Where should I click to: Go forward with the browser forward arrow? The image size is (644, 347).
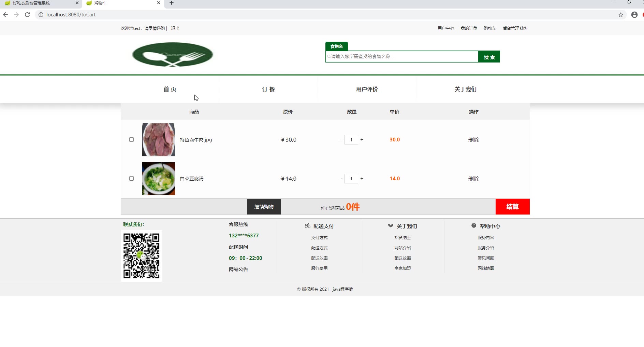16,15
